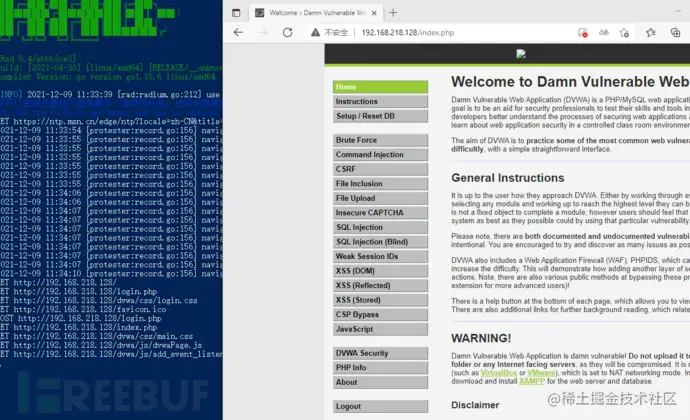The width and height of the screenshot is (690, 420).
Task: Open the XSS (Stored) module
Action: (x=380, y=300)
